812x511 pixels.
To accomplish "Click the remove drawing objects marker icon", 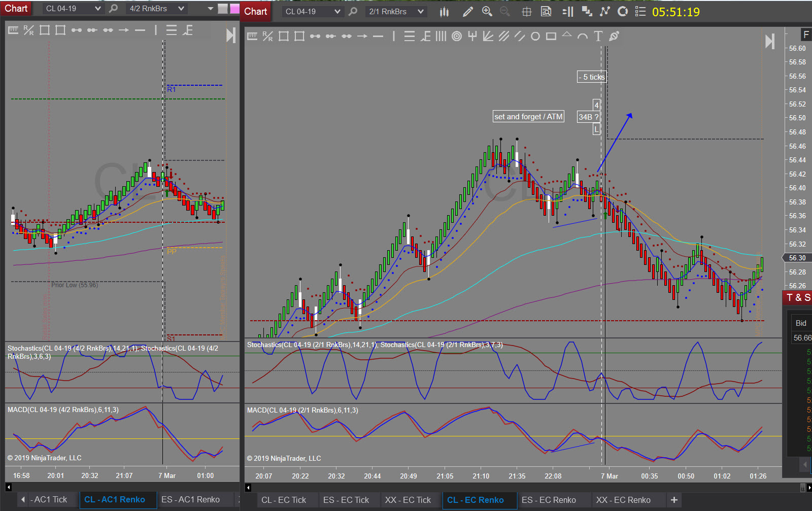I will pos(614,36).
